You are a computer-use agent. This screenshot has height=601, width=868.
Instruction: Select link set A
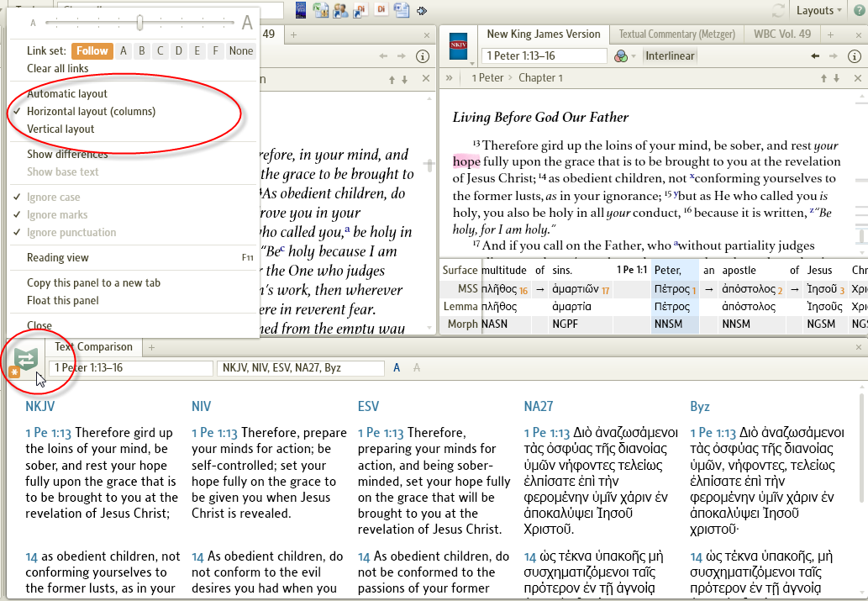coord(124,51)
